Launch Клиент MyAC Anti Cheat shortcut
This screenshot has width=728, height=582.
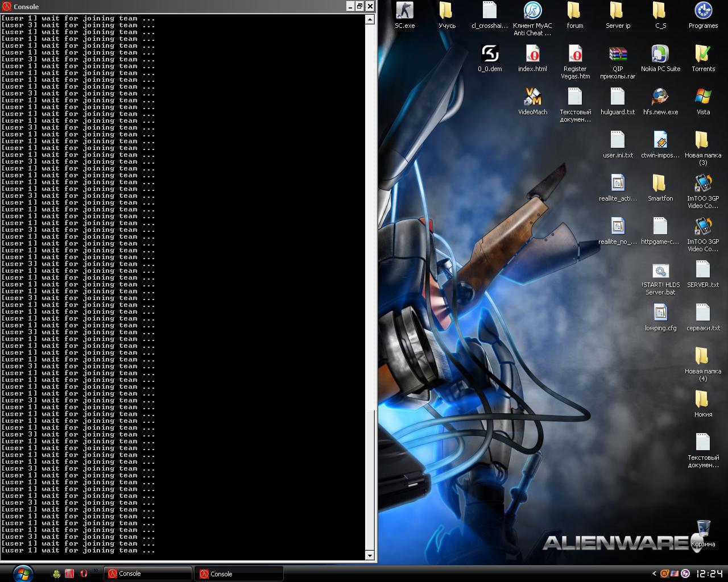532,19
